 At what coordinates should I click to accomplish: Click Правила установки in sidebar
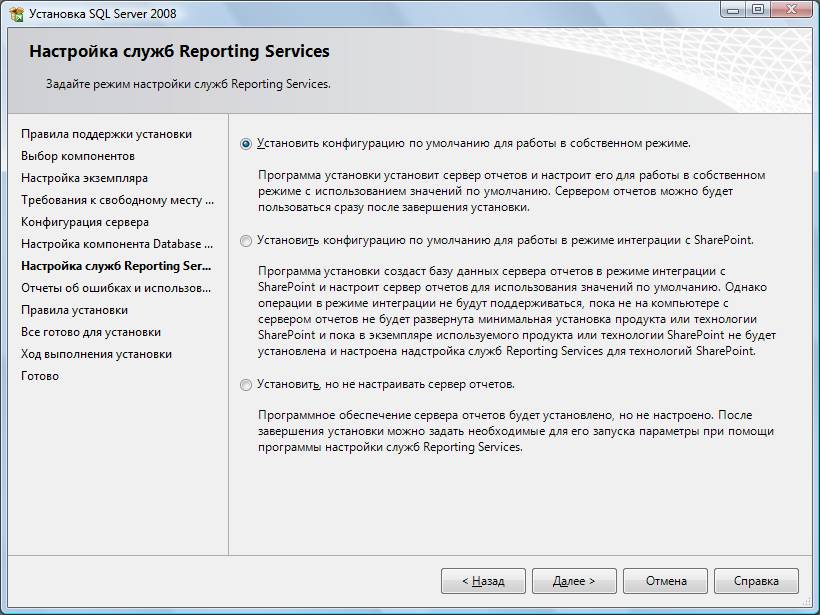74,310
